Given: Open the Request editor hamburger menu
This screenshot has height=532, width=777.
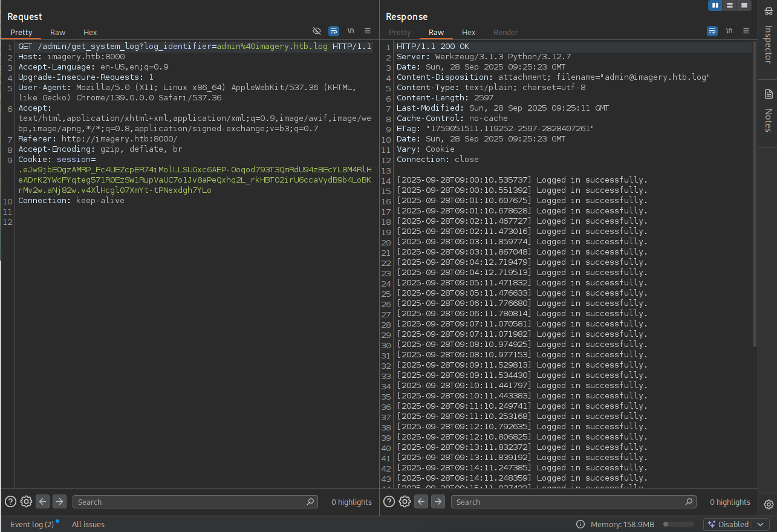Looking at the screenshot, I should coord(368,31).
